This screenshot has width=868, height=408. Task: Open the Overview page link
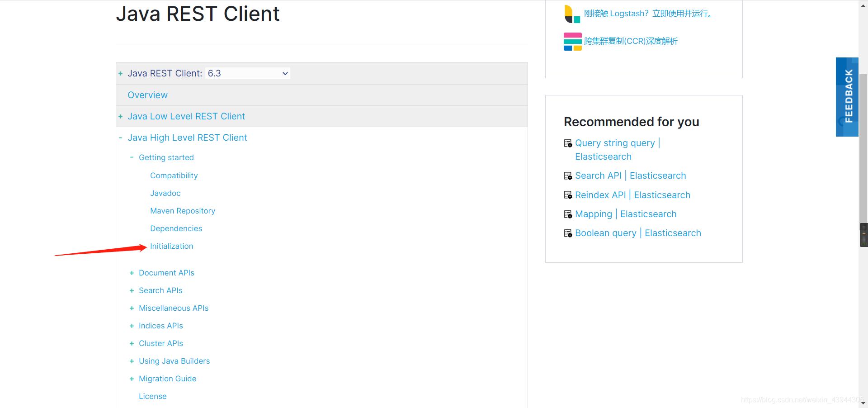point(147,95)
